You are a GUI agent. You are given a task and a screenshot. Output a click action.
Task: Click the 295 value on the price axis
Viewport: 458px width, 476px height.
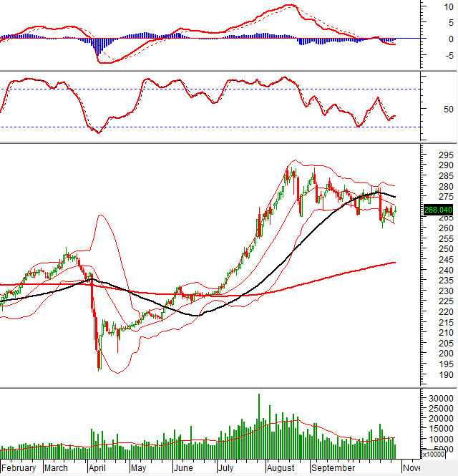pyautogui.click(x=427, y=155)
